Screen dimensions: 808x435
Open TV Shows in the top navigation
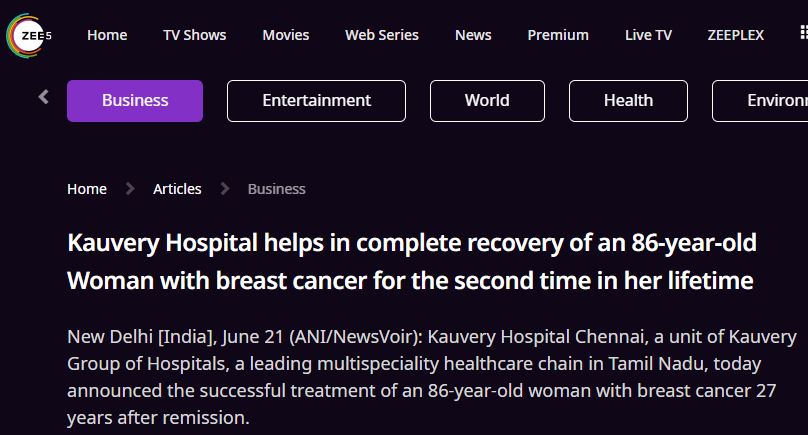pyautogui.click(x=195, y=35)
